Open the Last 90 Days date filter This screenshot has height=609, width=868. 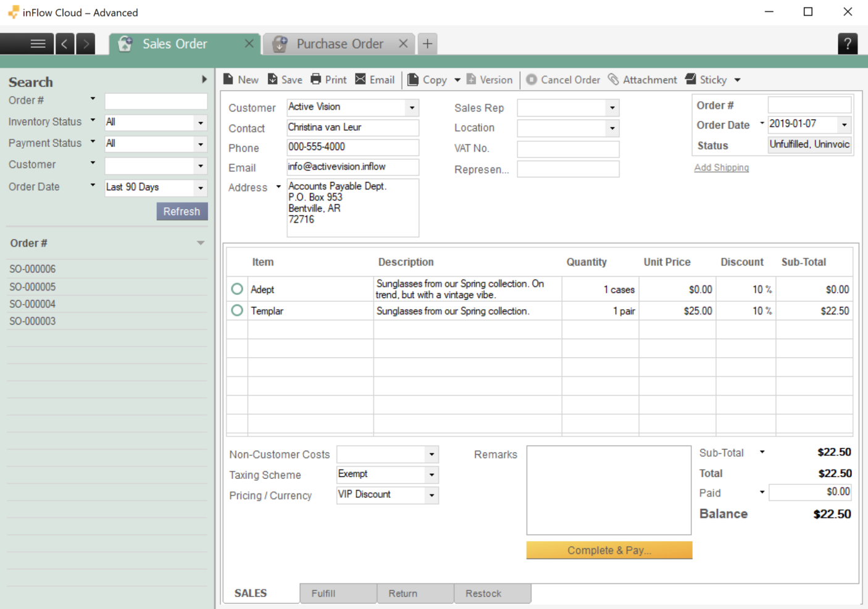click(x=201, y=188)
